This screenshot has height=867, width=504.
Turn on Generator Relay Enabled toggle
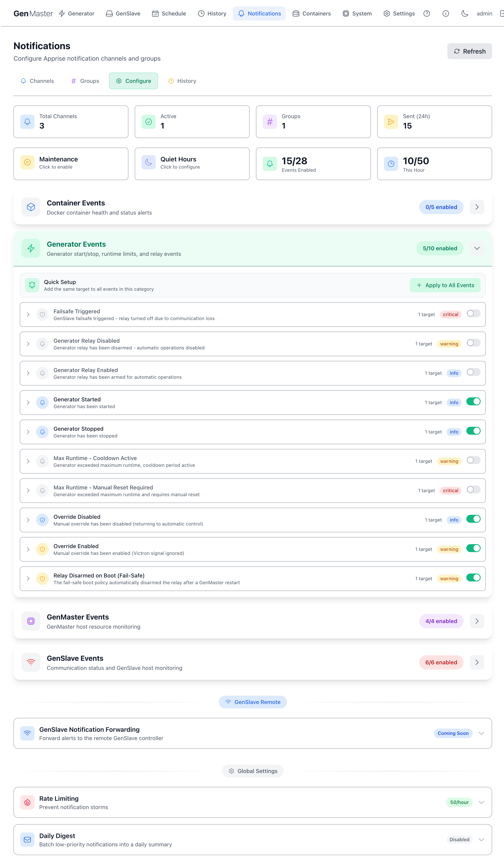click(473, 372)
